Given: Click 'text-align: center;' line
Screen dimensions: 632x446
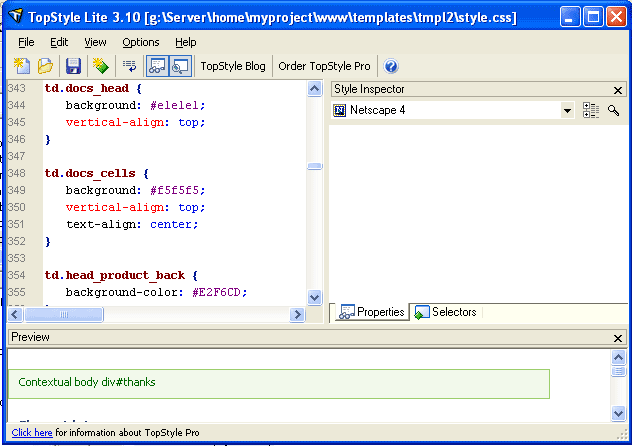Looking at the screenshot, I should tap(132, 224).
